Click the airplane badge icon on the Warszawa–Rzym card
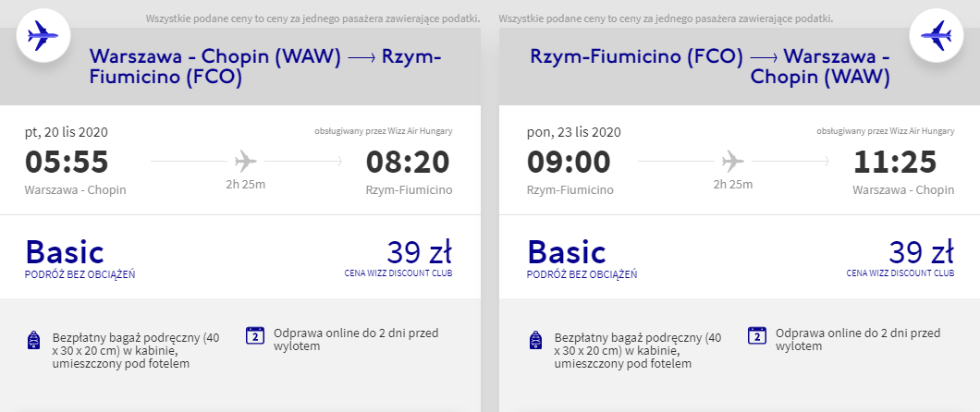The image size is (980, 412). point(43,36)
